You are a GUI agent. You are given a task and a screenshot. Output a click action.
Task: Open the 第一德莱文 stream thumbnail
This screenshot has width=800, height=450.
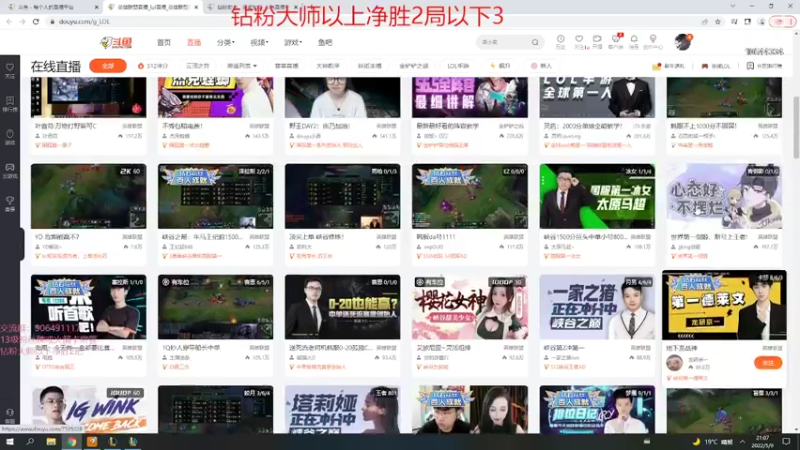[724, 305]
